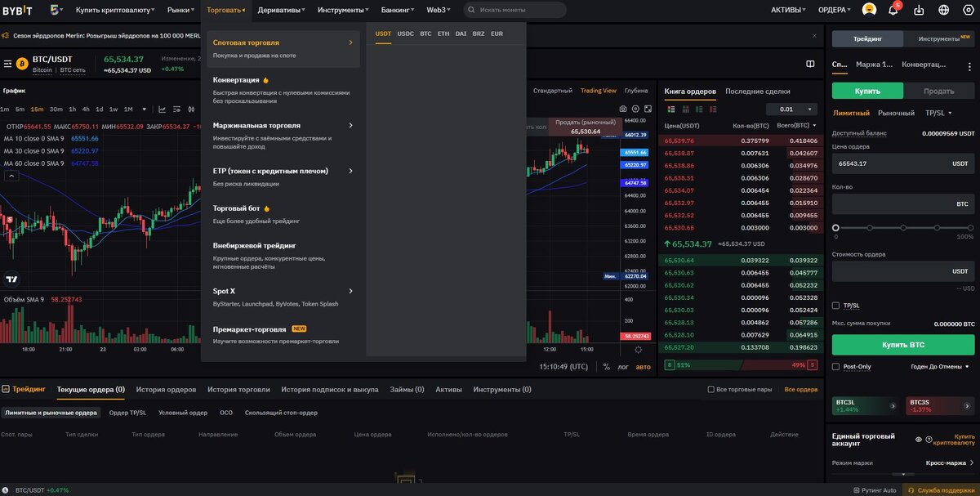Switch to the Sell side
This screenshot has height=496, width=980.
[939, 91]
